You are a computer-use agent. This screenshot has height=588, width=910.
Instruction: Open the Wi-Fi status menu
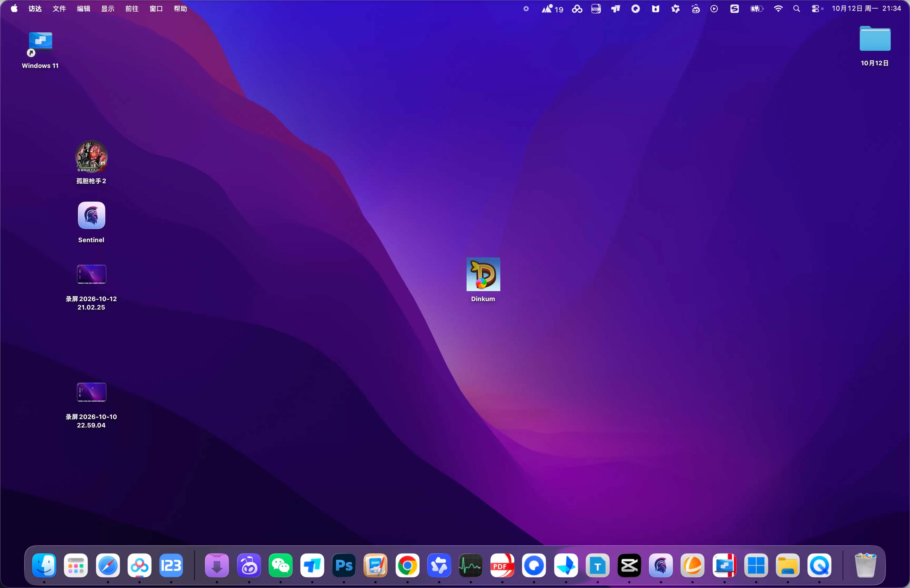(778, 8)
